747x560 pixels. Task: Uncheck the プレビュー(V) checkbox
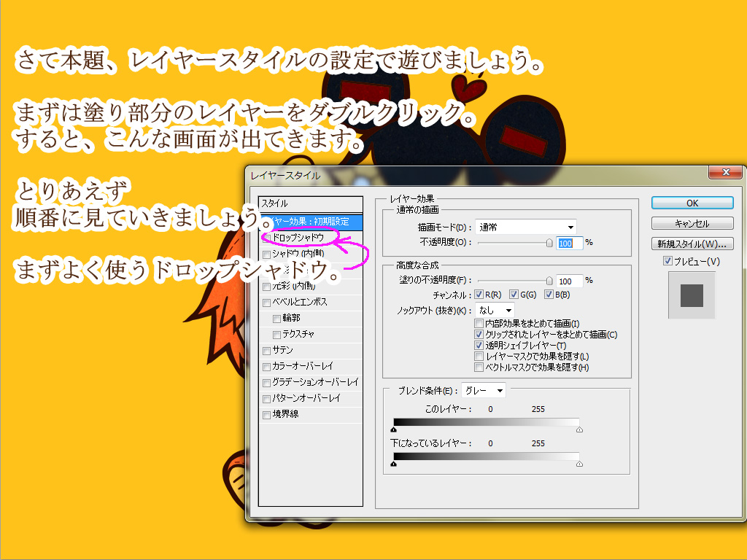[x=667, y=261]
